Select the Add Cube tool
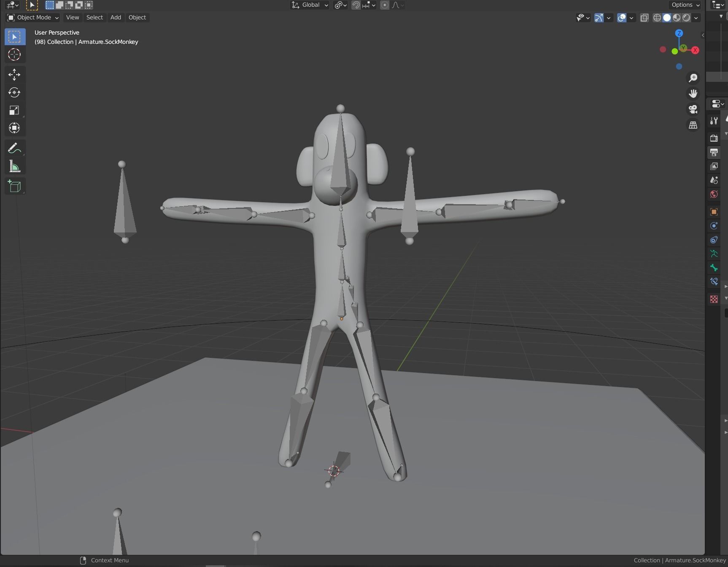The width and height of the screenshot is (728, 567). [14, 186]
